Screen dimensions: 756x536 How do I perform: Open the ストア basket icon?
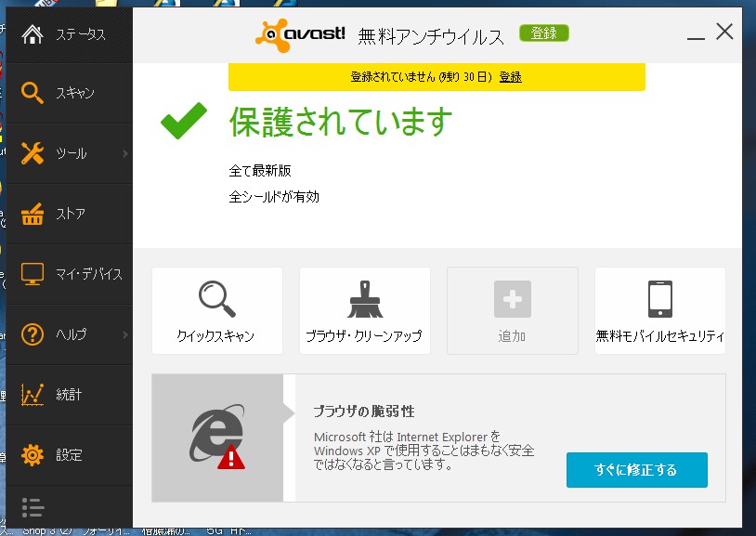[33, 214]
